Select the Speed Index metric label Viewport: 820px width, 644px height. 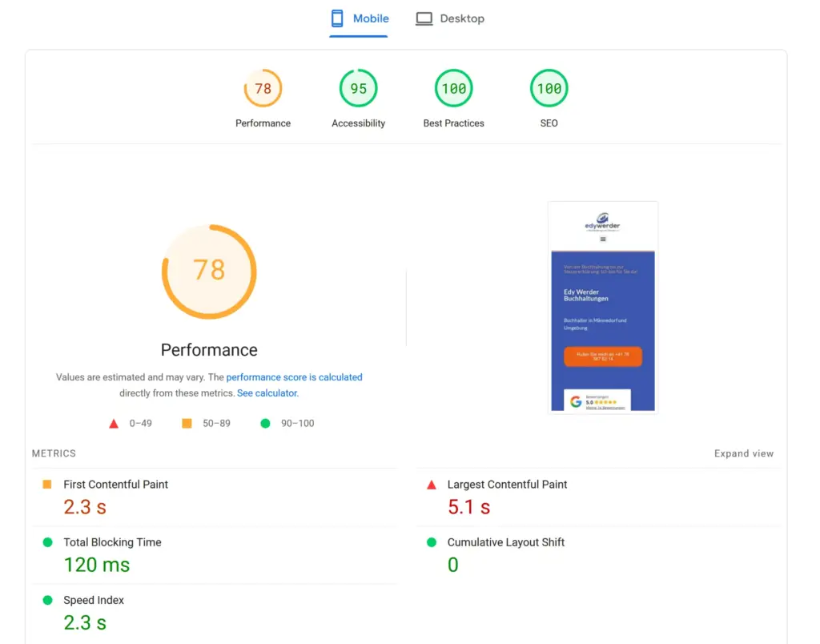(x=94, y=600)
